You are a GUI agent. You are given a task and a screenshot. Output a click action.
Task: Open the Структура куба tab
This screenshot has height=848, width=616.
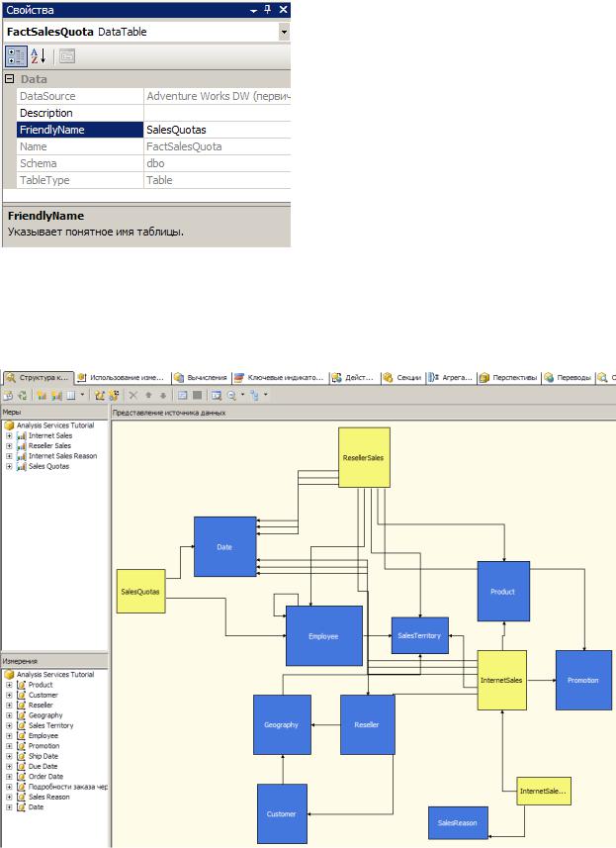[37, 377]
